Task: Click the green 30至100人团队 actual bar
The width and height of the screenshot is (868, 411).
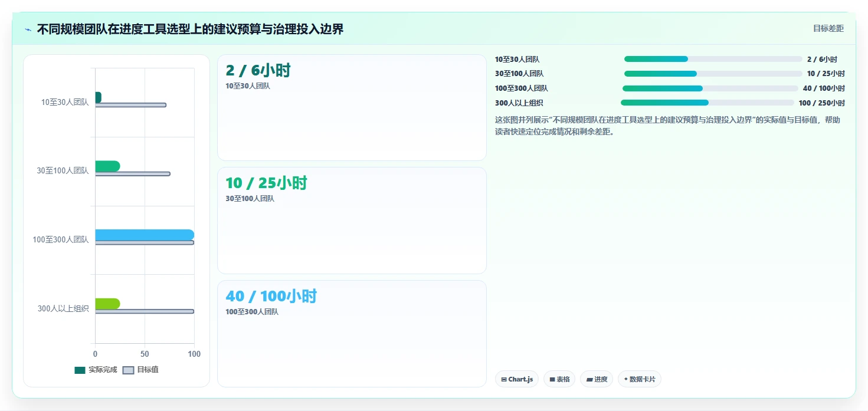Action: pos(107,166)
